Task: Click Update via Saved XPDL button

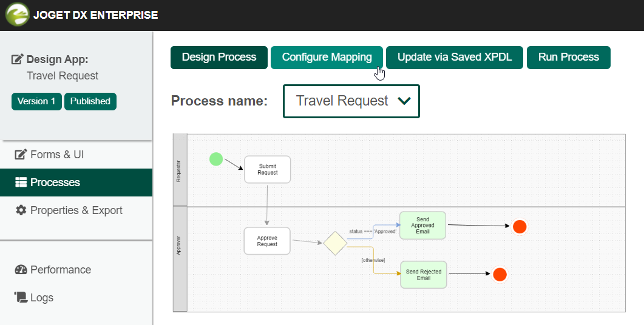Action: 455,58
